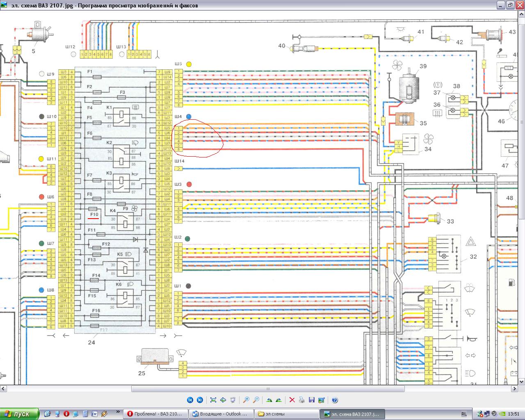Zoom in on the wiring diagram
The image size is (525, 420).
pos(246,400)
